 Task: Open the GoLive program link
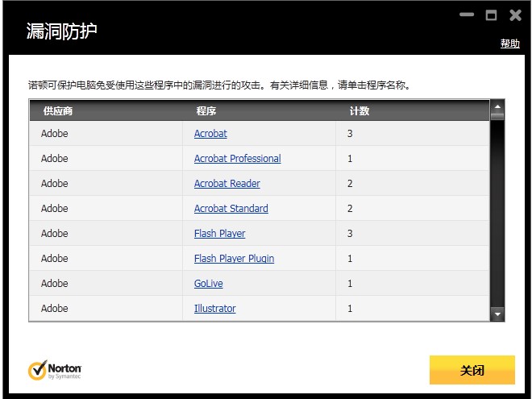[x=208, y=283]
